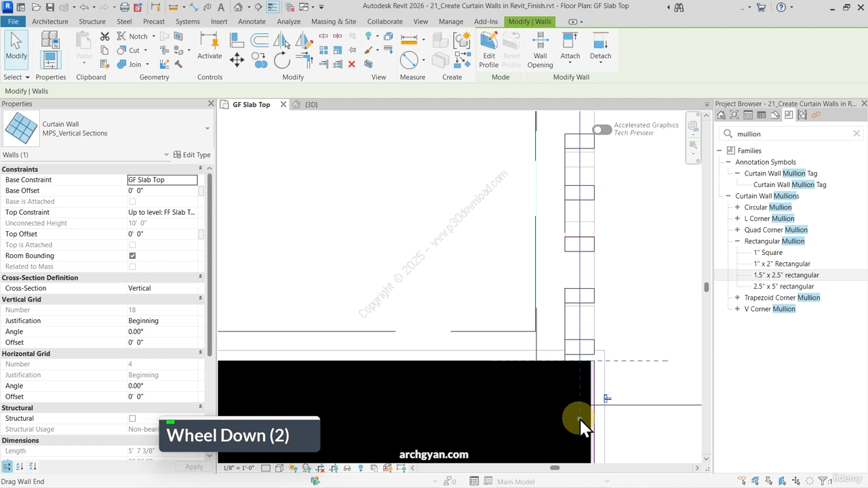The height and width of the screenshot is (488, 868).
Task: Collapse the Constraints section
Action: pos(200,169)
